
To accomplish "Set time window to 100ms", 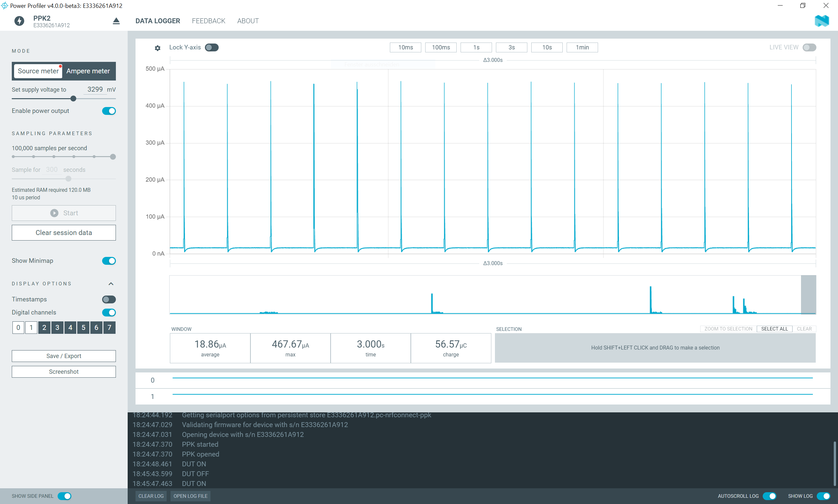I will (x=441, y=47).
